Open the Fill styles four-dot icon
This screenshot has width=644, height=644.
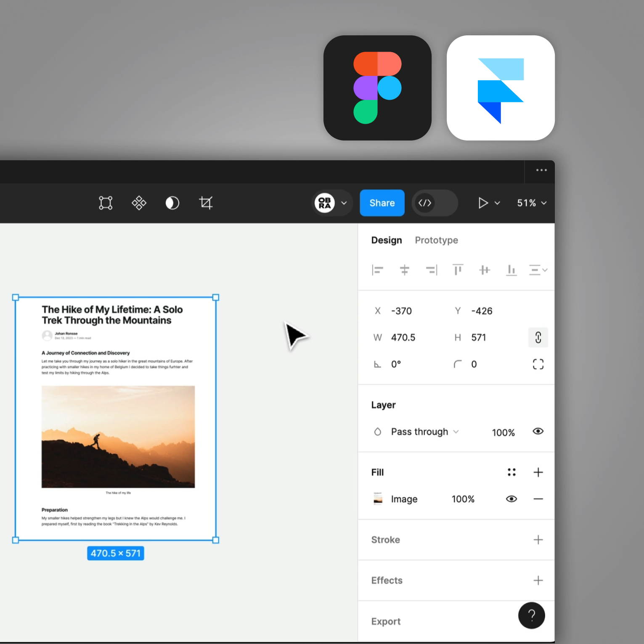(x=511, y=472)
